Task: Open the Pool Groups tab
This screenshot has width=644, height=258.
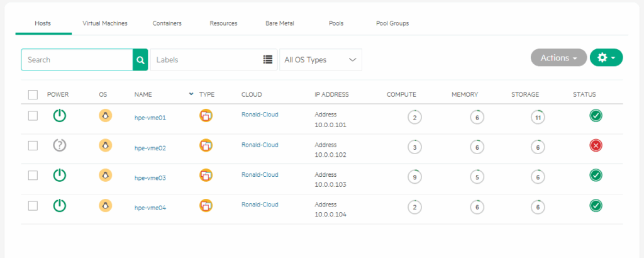Action: point(392,23)
